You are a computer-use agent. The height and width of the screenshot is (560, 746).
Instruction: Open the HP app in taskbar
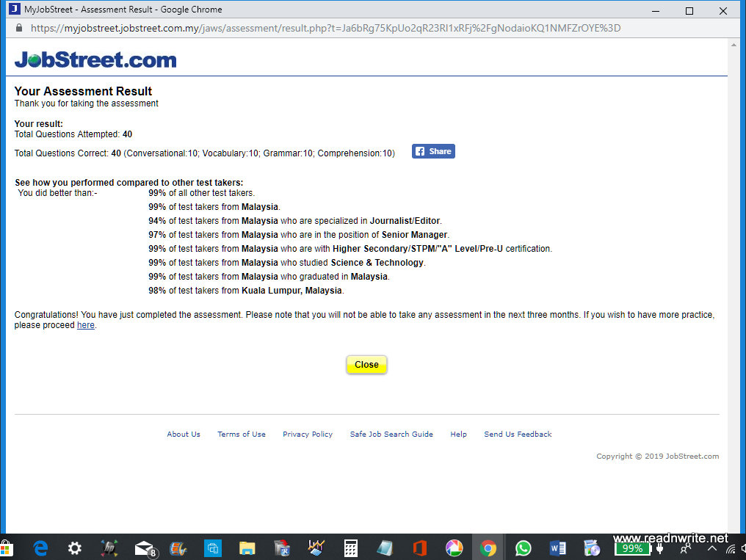point(109,548)
